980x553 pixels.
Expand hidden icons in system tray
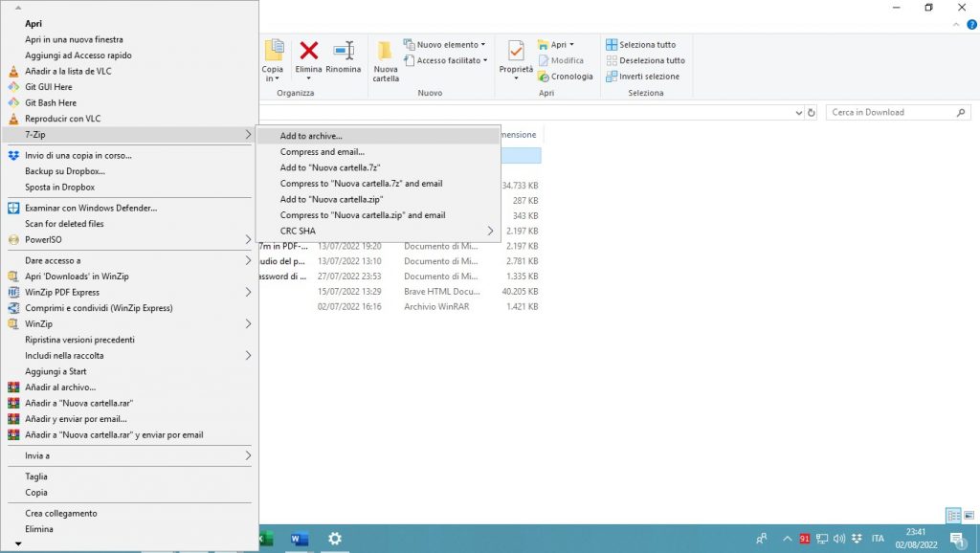[x=788, y=539]
